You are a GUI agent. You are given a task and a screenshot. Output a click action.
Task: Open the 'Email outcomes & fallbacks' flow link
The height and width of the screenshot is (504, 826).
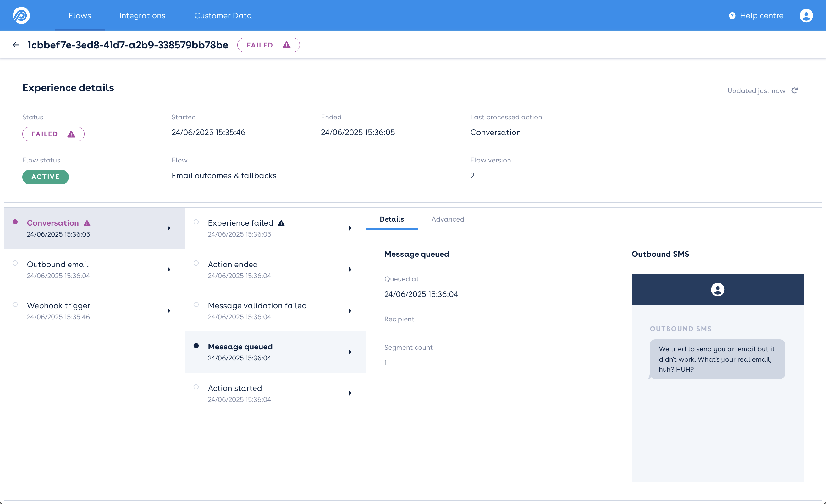(224, 176)
